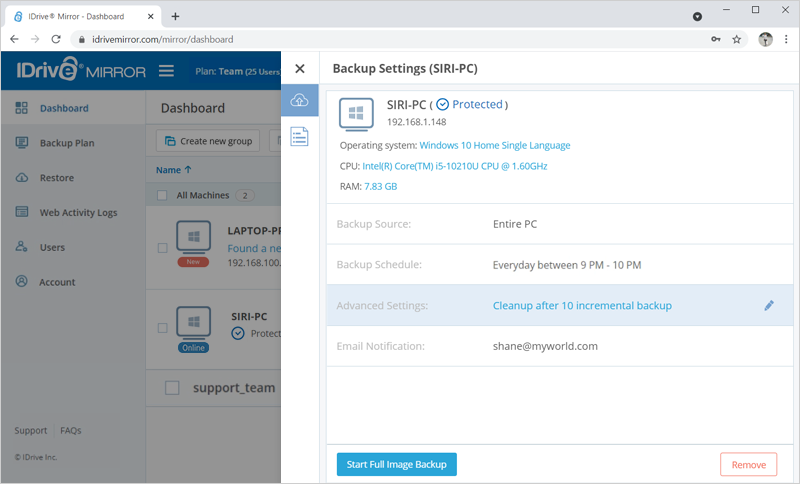Edit Advanced Settings with the pencil icon
Viewport: 800px width, 484px height.
(x=769, y=305)
